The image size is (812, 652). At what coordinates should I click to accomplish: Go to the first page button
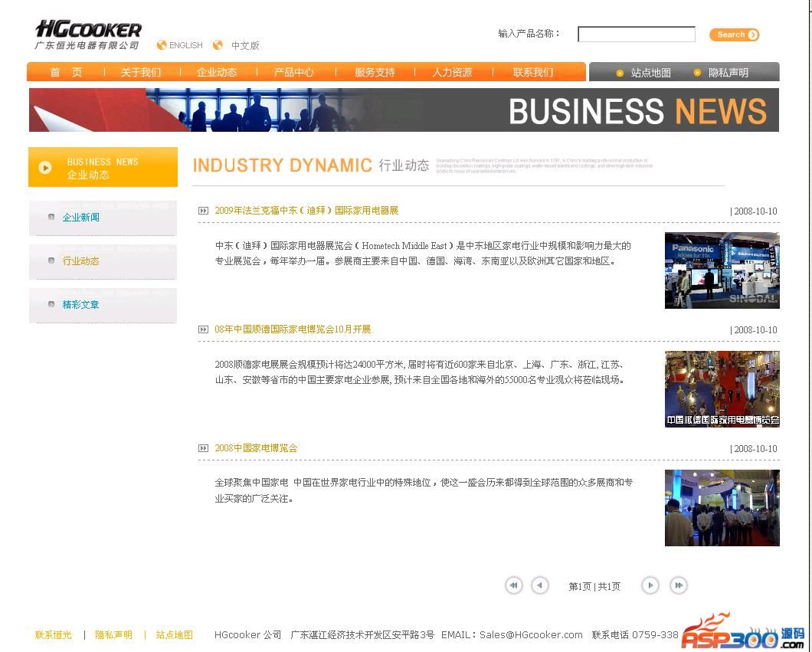513,585
